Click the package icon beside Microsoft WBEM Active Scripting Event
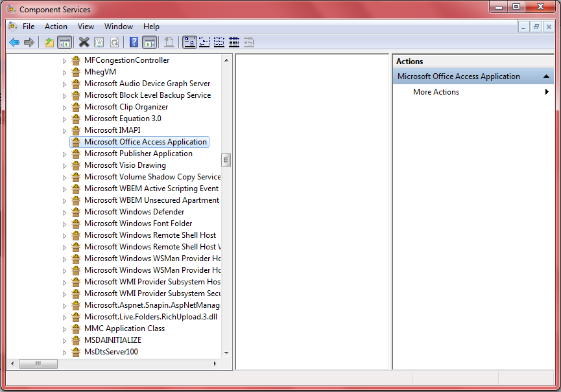This screenshot has height=392, width=561. (x=75, y=189)
